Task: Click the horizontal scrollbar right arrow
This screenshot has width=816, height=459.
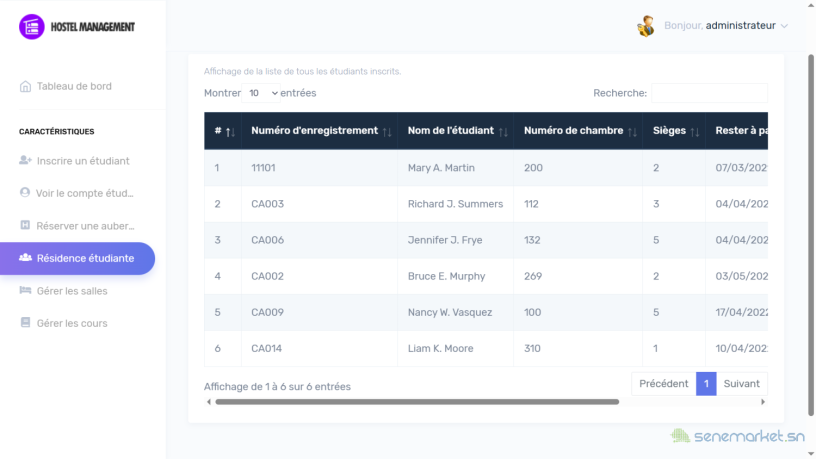Action: point(763,402)
